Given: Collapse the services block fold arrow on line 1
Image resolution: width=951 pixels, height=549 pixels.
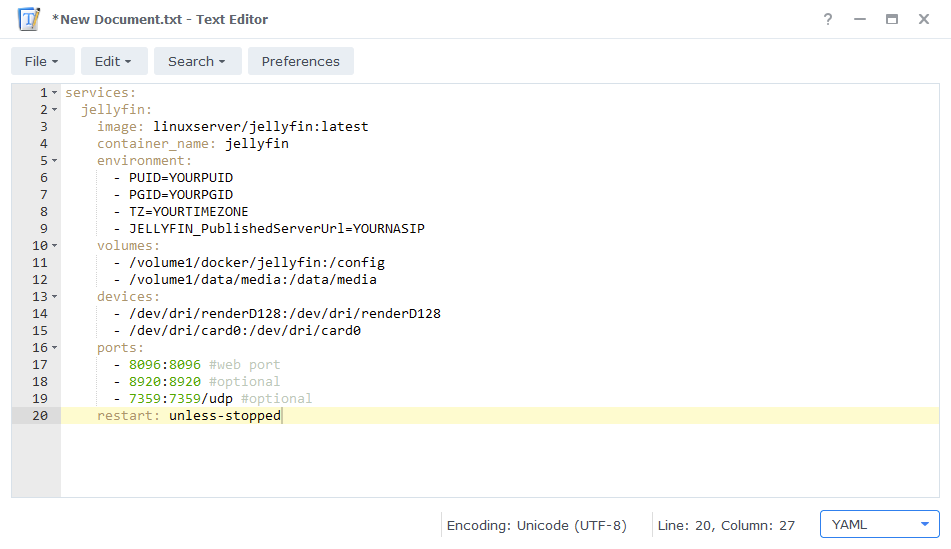Looking at the screenshot, I should click(x=55, y=93).
